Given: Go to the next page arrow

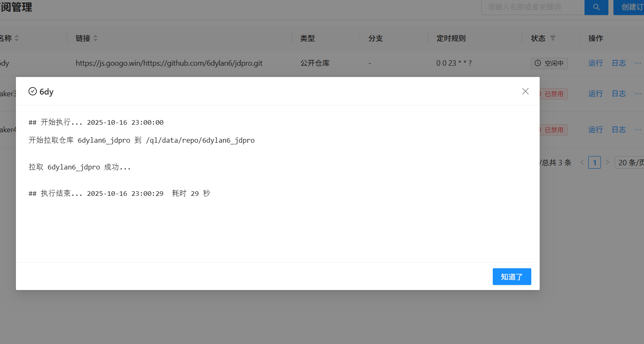Looking at the screenshot, I should 607,162.
